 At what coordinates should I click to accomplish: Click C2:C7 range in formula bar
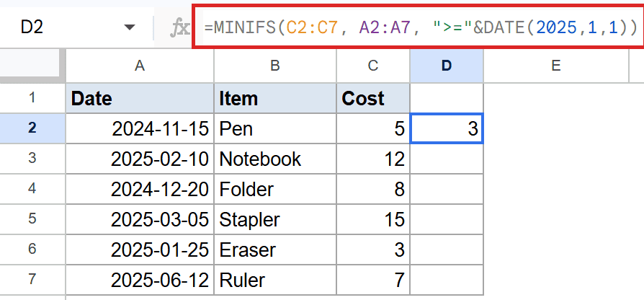click(x=313, y=27)
